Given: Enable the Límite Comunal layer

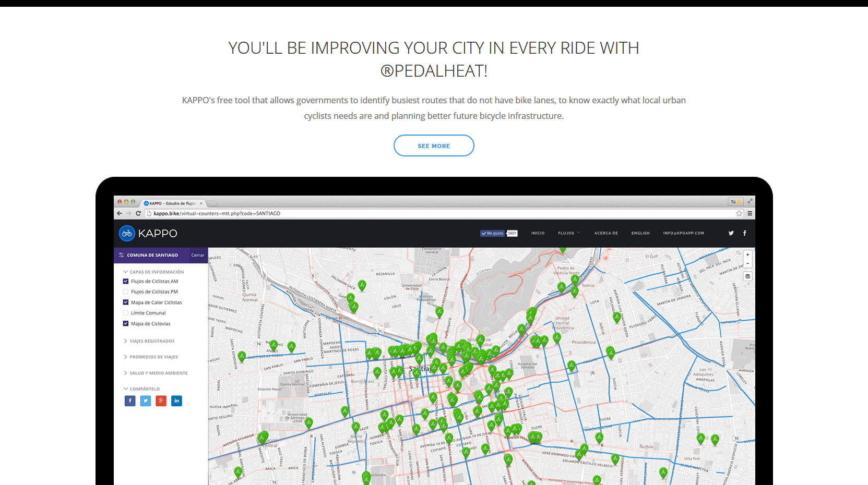Looking at the screenshot, I should (x=126, y=313).
